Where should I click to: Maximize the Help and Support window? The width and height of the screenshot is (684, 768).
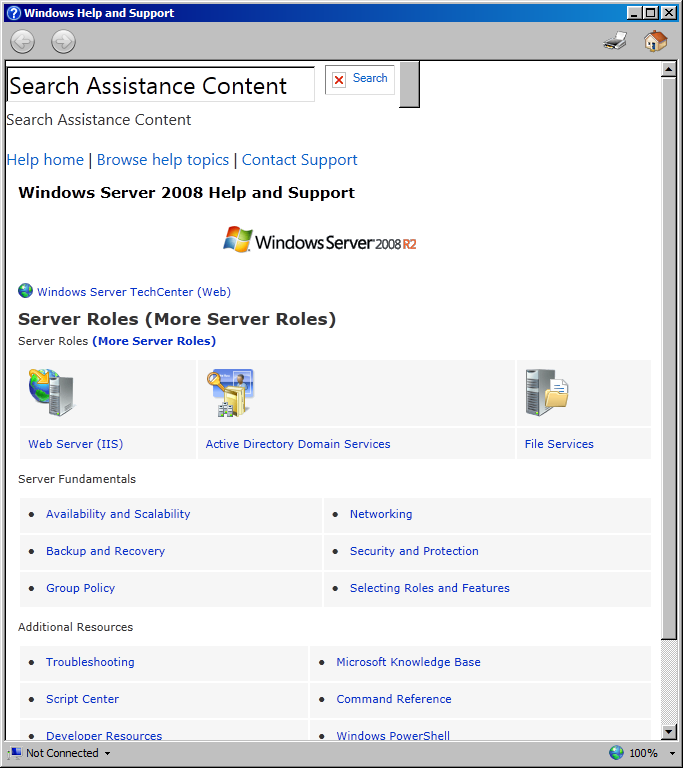pos(650,13)
